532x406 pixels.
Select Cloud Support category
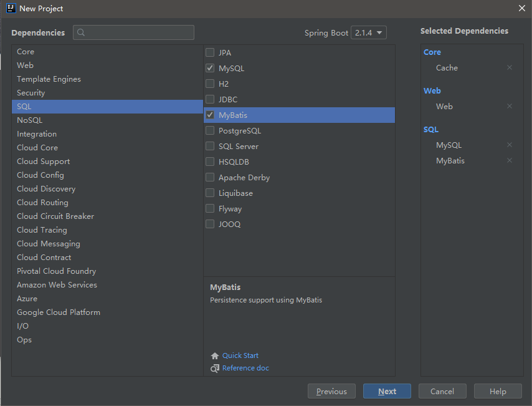[x=107, y=162]
